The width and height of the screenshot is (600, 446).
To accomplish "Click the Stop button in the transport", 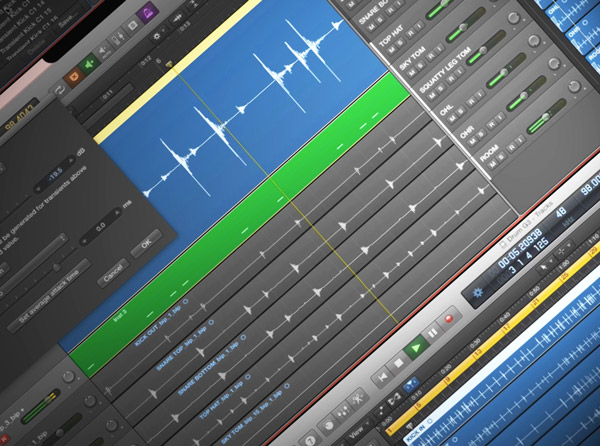I will pyautogui.click(x=399, y=362).
